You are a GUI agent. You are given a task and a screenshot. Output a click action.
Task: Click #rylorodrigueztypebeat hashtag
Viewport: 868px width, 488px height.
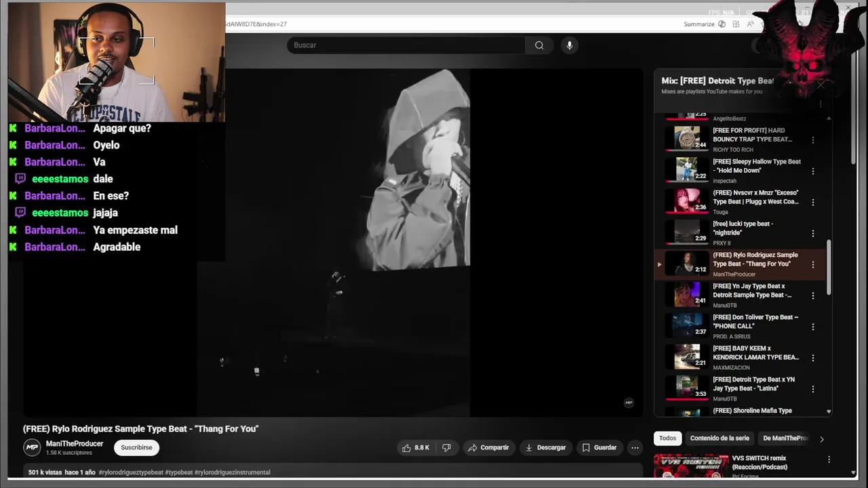coord(131,472)
